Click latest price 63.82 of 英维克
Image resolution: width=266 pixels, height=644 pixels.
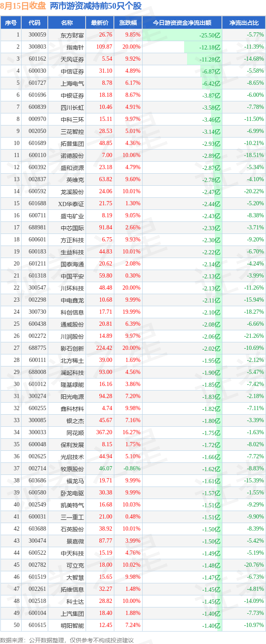(105, 179)
